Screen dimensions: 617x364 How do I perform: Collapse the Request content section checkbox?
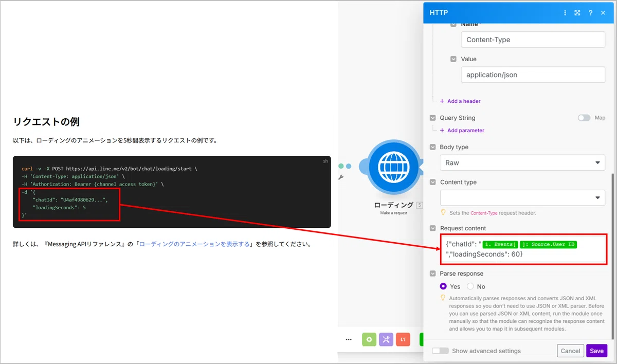[x=433, y=228]
